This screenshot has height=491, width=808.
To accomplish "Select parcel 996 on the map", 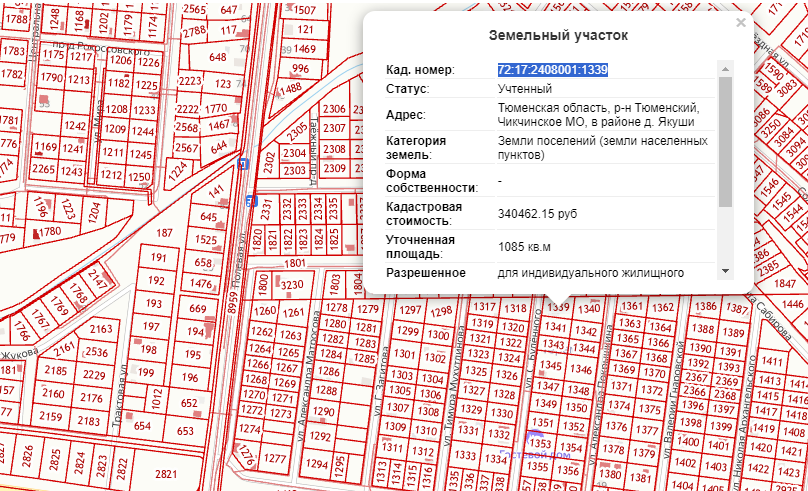I will coord(300,69).
